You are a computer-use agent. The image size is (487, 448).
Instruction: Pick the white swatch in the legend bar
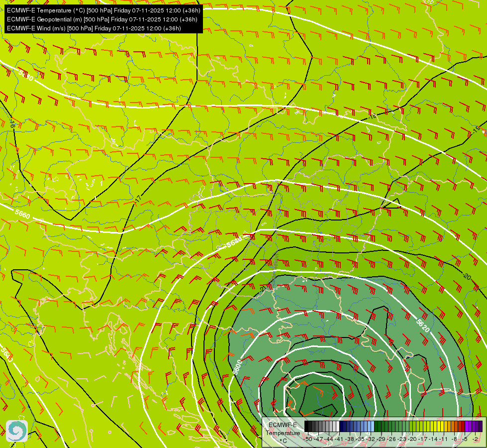[x=338, y=426]
